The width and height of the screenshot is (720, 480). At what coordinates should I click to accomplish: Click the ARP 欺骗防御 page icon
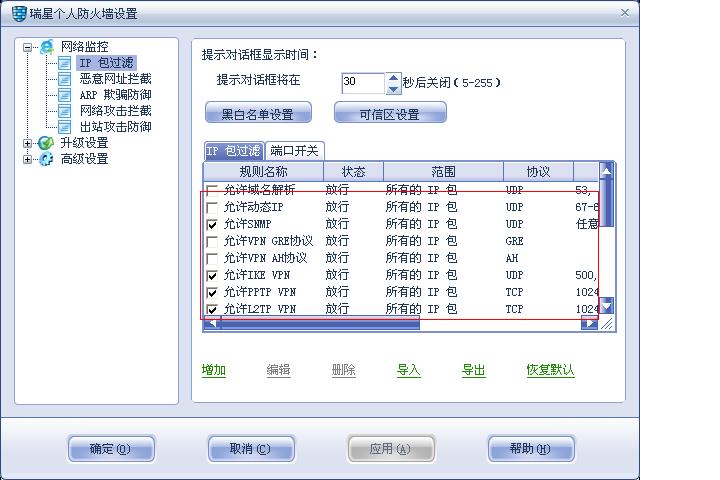tap(64, 95)
